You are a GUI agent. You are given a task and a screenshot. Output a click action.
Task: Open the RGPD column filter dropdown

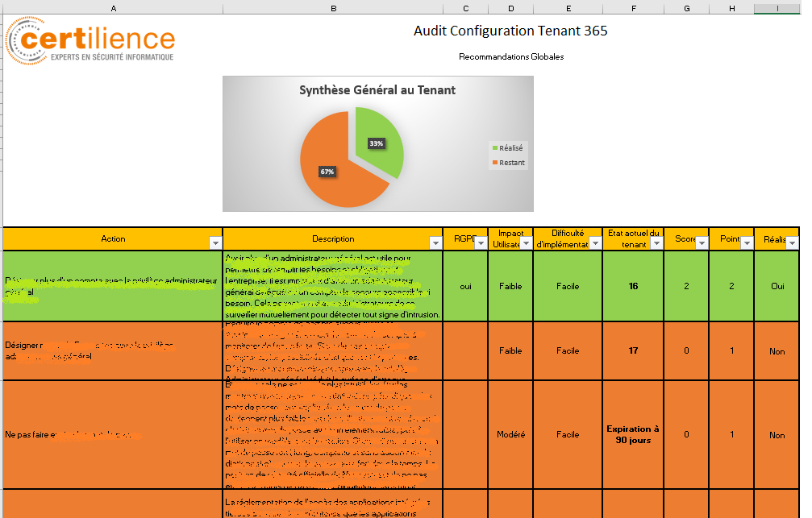coord(481,242)
